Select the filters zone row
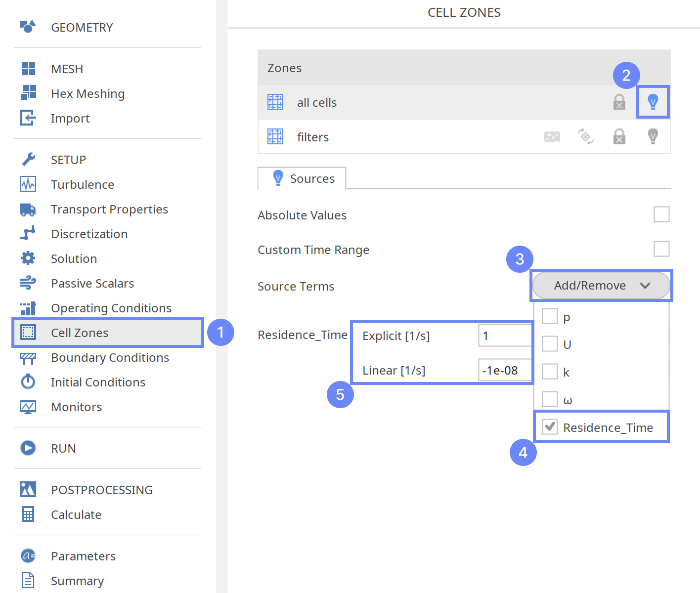 tap(312, 137)
